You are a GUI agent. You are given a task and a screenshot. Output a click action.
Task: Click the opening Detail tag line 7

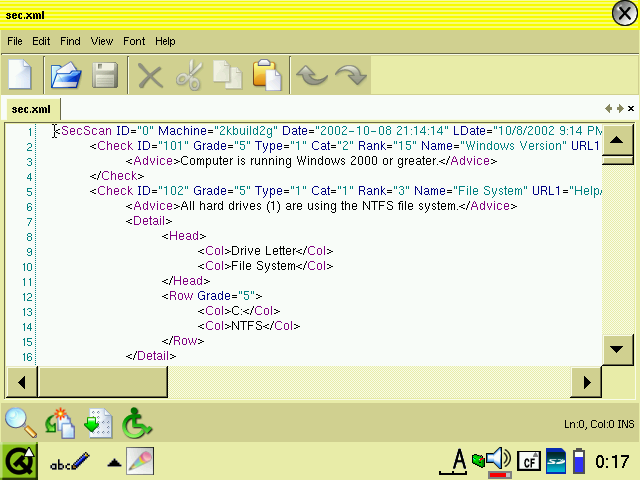(x=149, y=221)
